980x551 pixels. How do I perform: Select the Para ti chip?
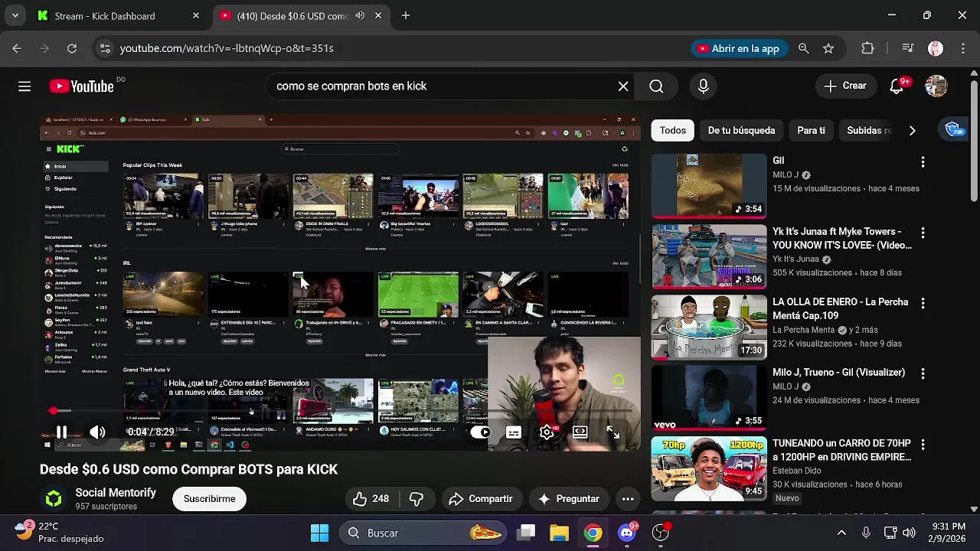coord(811,130)
